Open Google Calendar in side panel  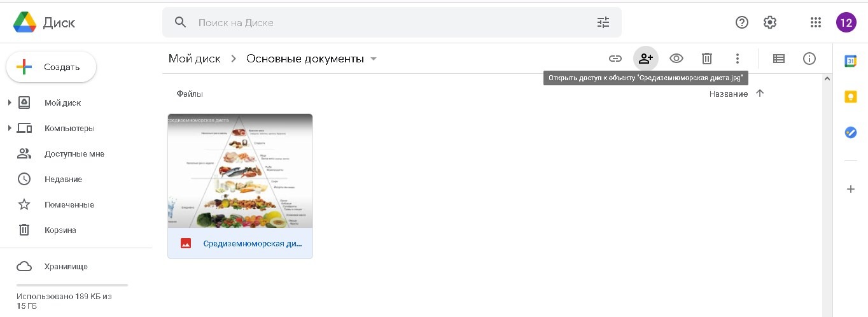click(850, 61)
